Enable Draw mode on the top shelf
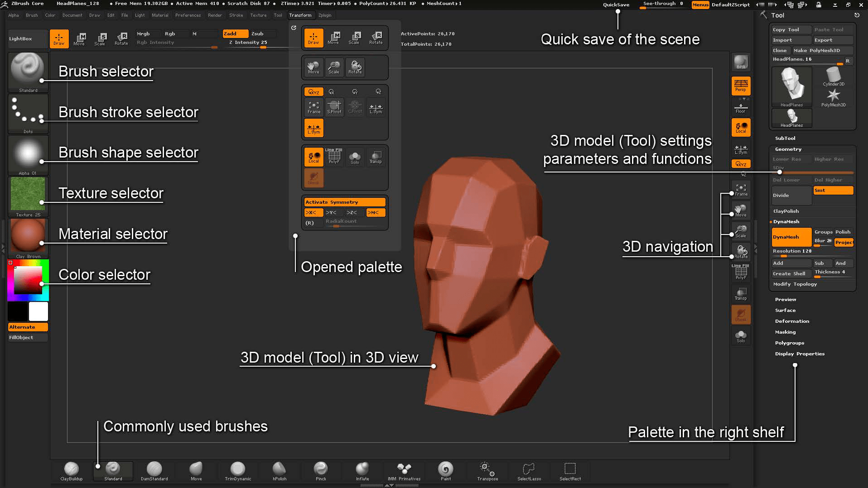The width and height of the screenshot is (868, 488). click(59, 38)
